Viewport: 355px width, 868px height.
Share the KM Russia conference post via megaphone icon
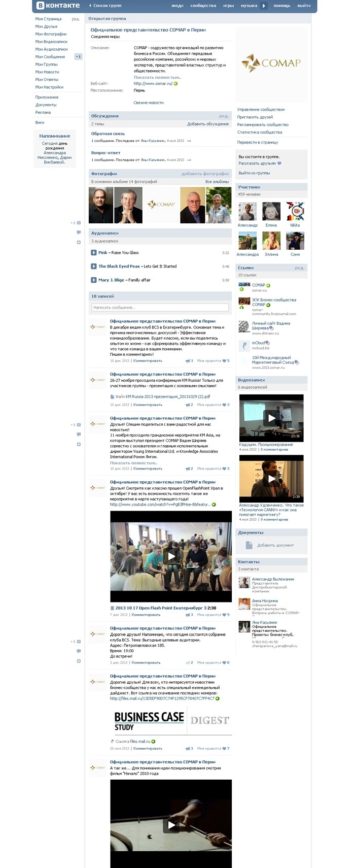point(189,405)
